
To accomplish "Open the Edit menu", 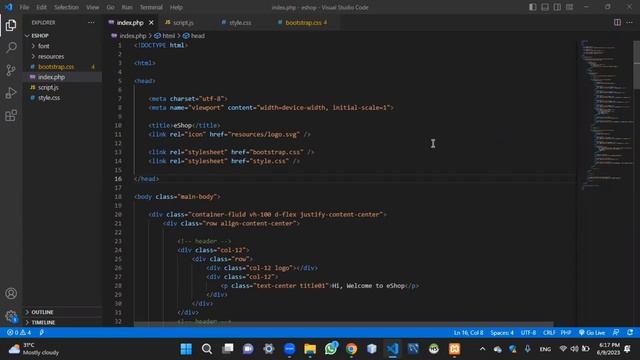I will pos(41,7).
